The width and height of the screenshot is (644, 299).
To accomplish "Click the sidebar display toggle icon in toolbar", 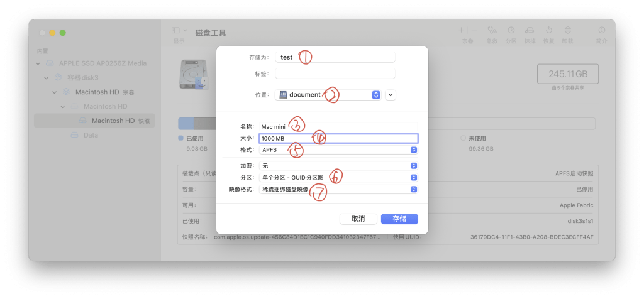I will coord(176,30).
